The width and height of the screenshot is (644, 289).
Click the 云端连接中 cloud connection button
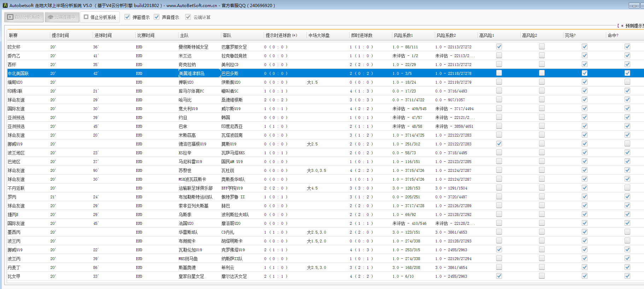point(62,17)
